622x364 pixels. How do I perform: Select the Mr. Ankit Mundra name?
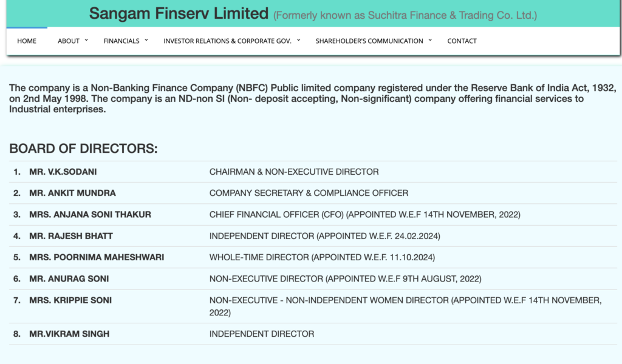point(72,193)
